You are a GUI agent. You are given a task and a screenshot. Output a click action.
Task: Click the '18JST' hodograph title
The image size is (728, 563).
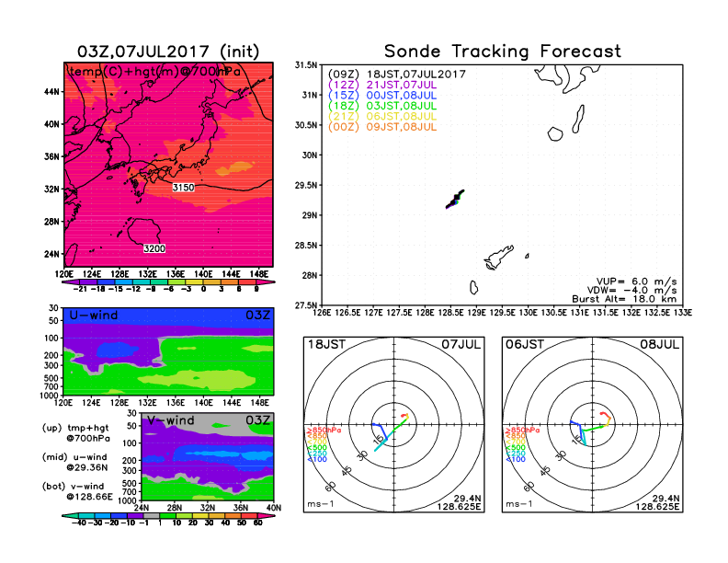[327, 345]
